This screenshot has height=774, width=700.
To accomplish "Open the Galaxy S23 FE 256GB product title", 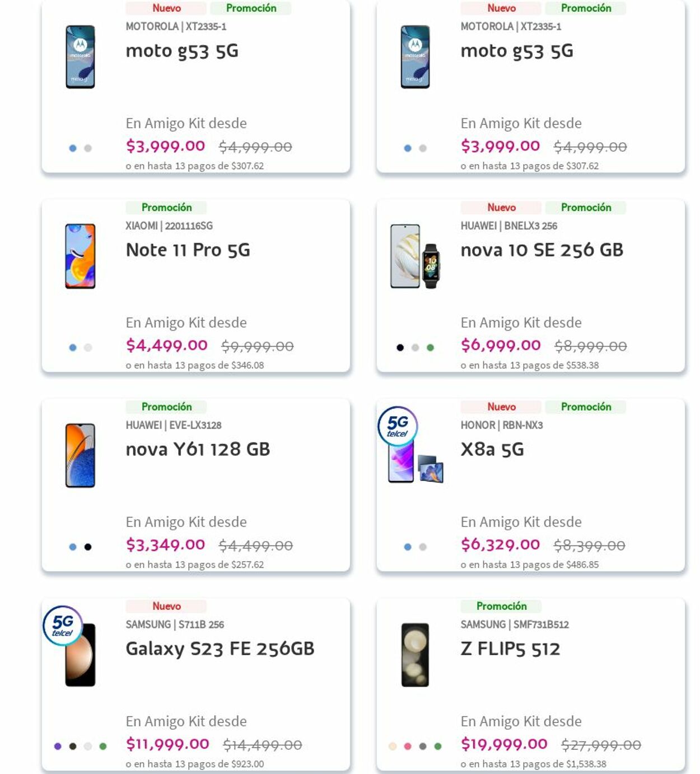I will pyautogui.click(x=220, y=649).
